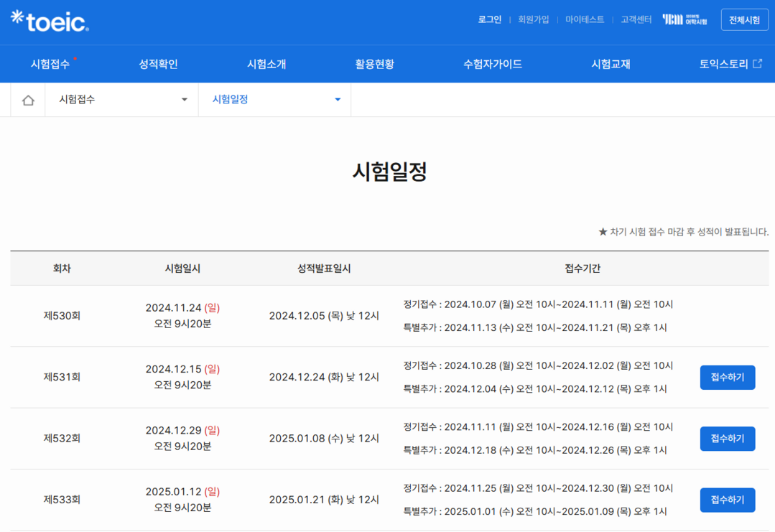
Task: Open the 시험교재 menu
Action: 611,64
